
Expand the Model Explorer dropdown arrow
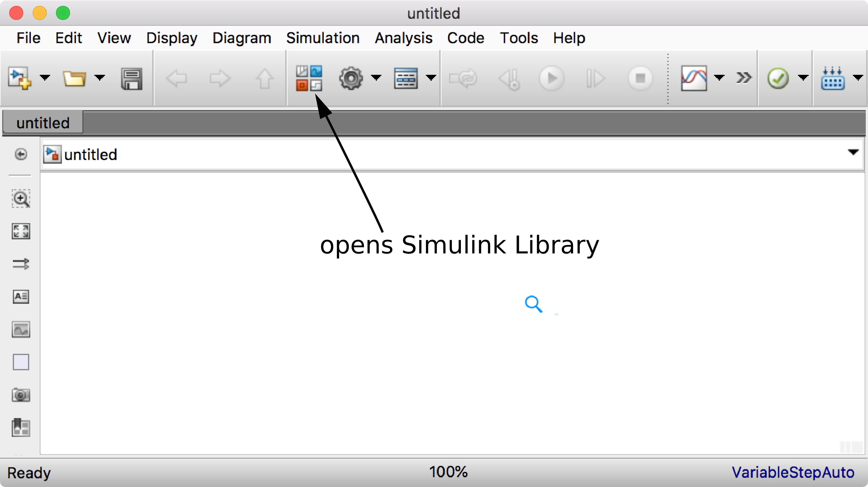[x=431, y=78]
